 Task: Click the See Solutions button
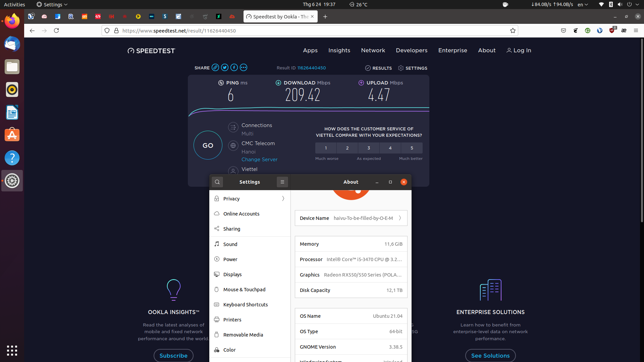coord(490,356)
